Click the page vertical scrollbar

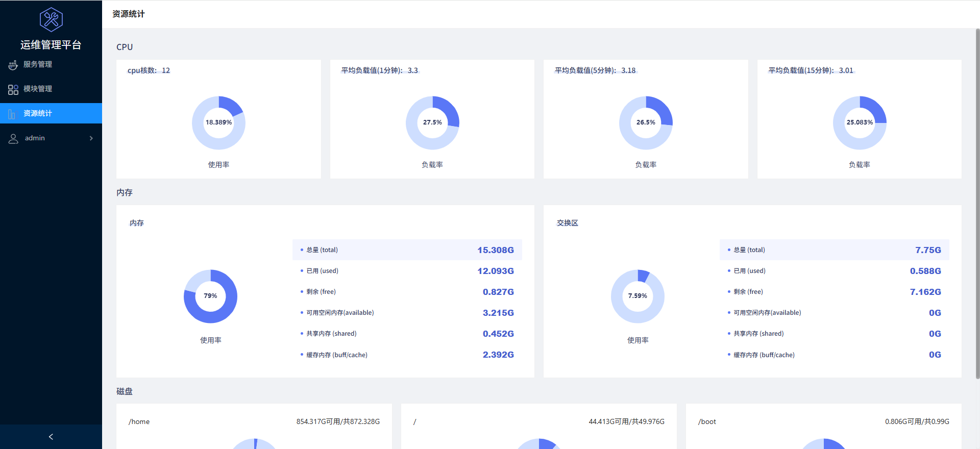click(977, 204)
